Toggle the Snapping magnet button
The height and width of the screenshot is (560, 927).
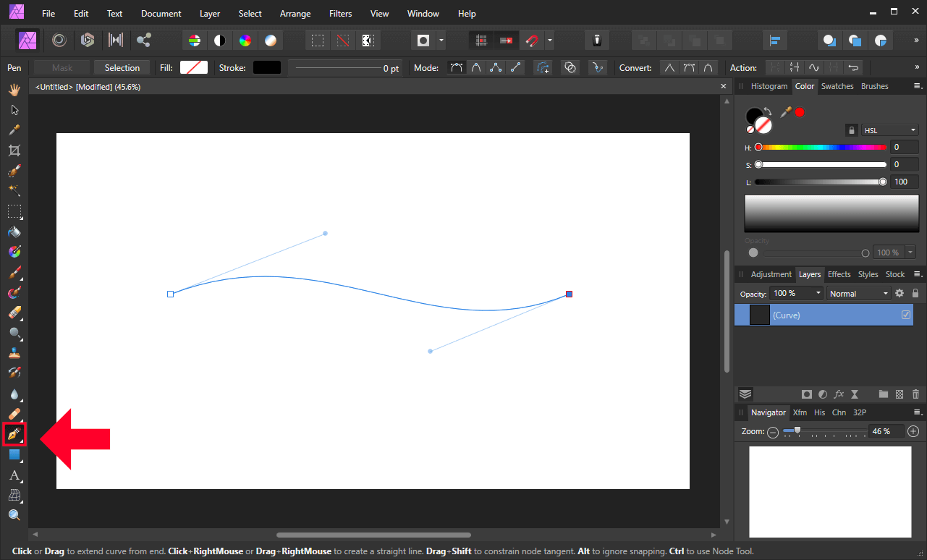[x=532, y=41]
